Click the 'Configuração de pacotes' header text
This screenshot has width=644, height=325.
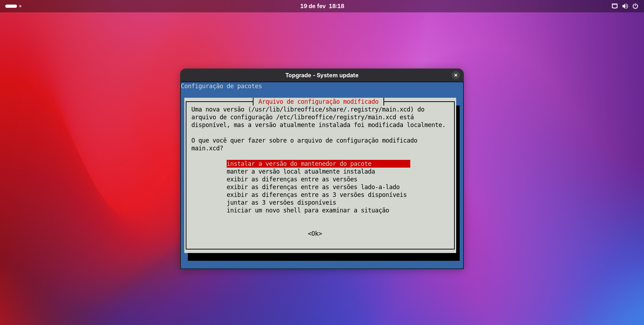221,86
